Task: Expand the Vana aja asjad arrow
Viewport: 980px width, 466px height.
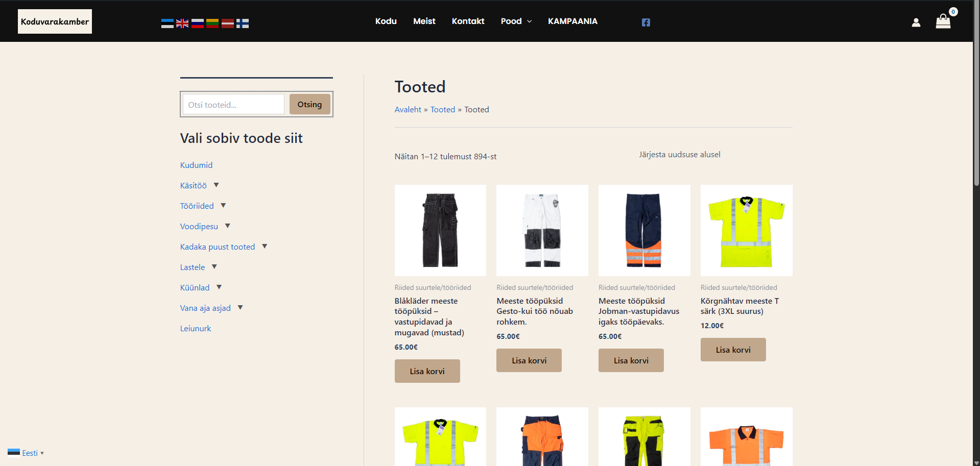Action: tap(241, 307)
